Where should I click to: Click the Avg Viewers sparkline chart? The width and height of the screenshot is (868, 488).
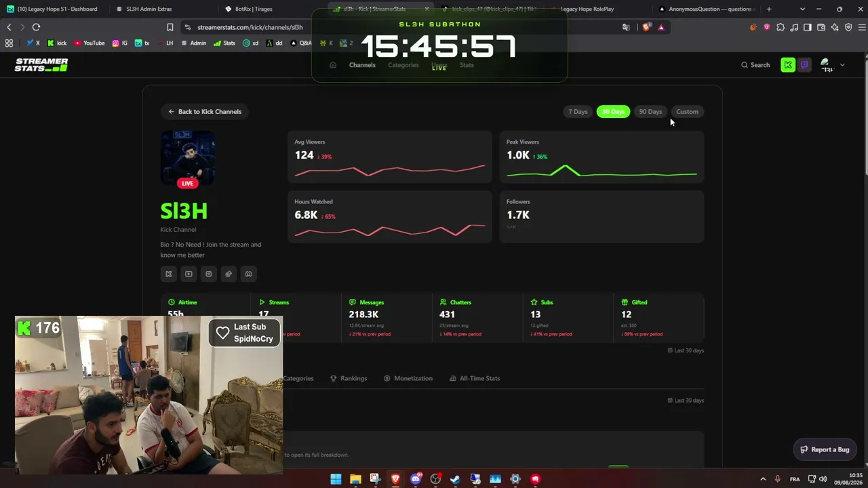pos(390,170)
